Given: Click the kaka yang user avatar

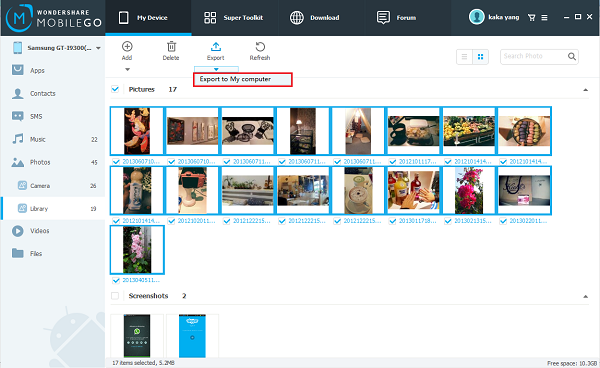Looking at the screenshot, I should pos(476,17).
